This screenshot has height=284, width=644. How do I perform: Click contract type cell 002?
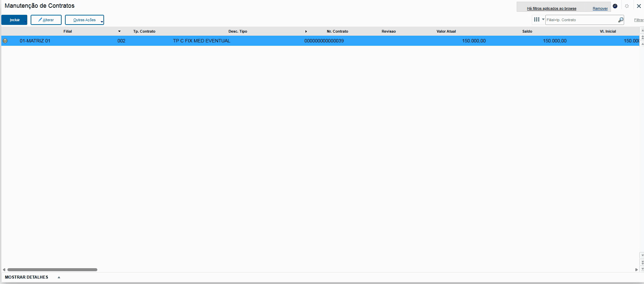pyautogui.click(x=121, y=41)
